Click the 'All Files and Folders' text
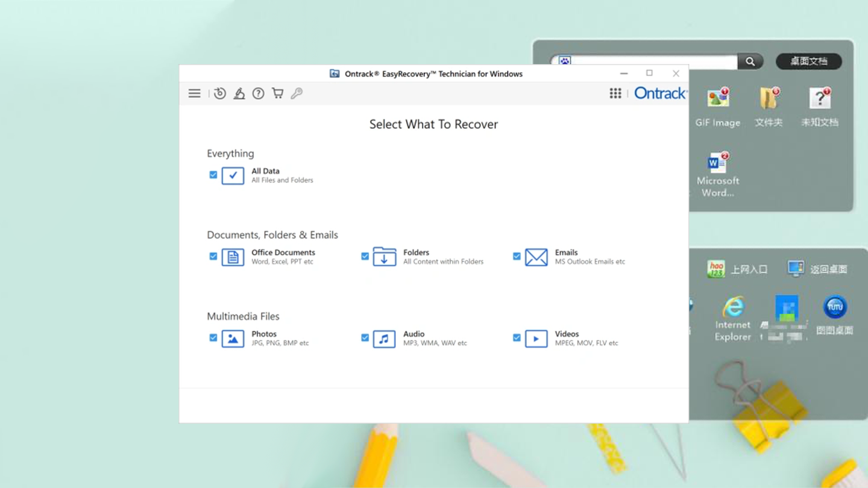This screenshot has width=868, height=488. click(x=283, y=180)
